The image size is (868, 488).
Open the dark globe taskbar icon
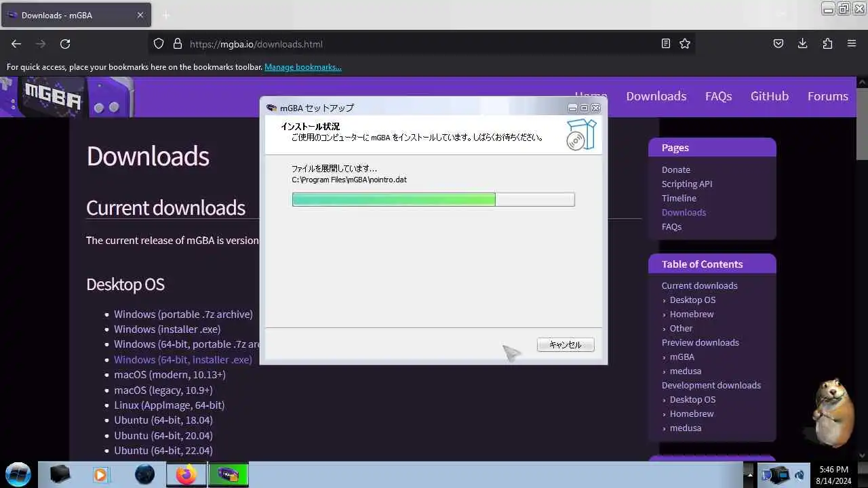tap(144, 475)
